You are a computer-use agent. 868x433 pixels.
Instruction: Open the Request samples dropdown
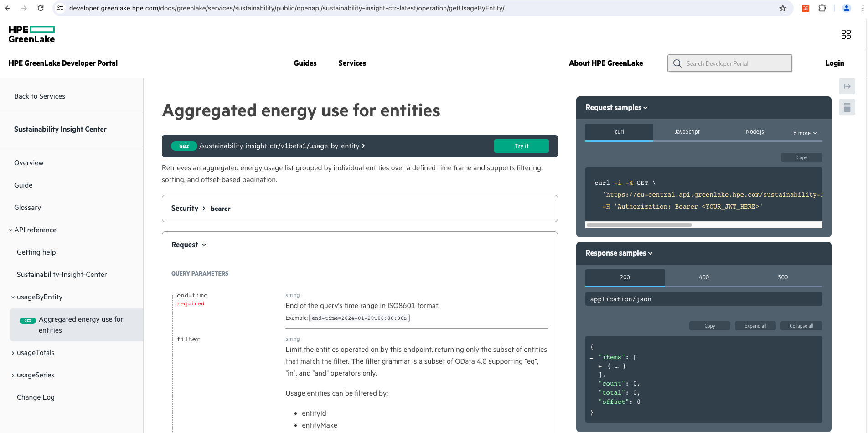[616, 108]
